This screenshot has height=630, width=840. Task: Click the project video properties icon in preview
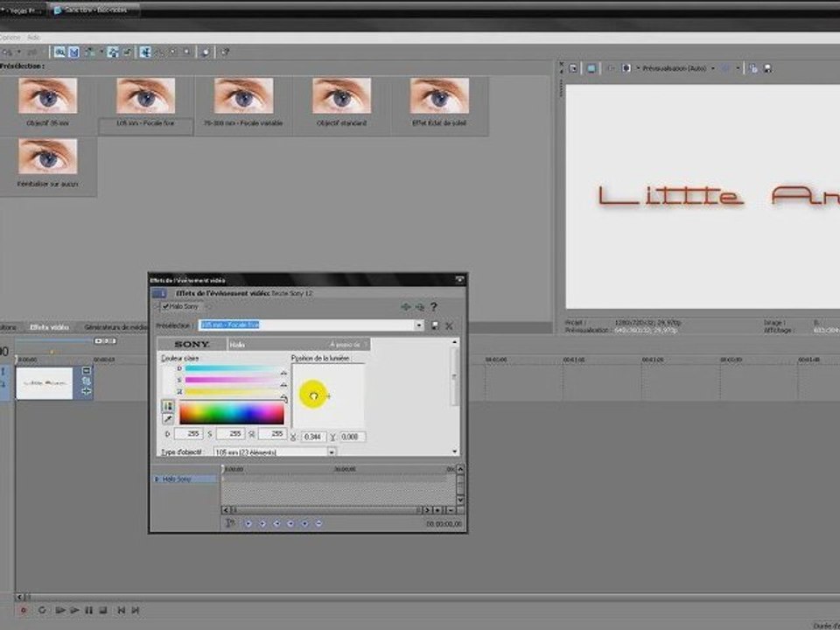point(573,68)
